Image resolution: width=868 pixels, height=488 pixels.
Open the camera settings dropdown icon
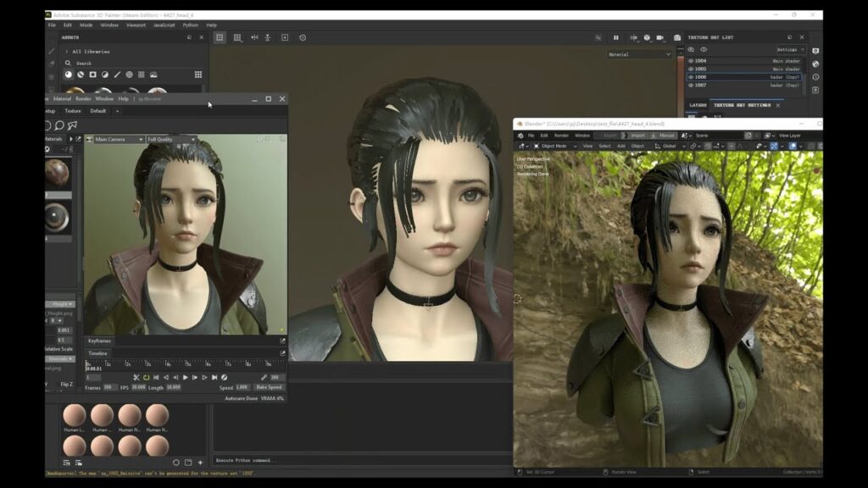point(660,37)
